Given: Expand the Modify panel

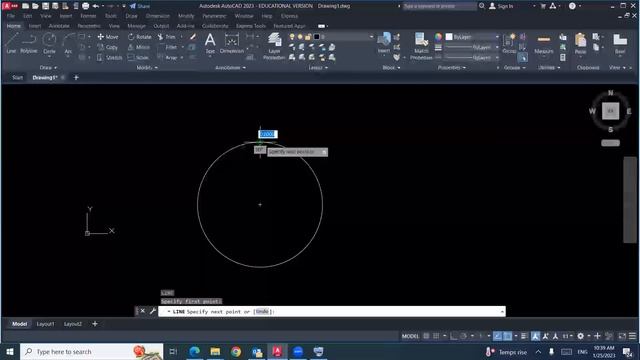Looking at the screenshot, I should [x=147, y=68].
